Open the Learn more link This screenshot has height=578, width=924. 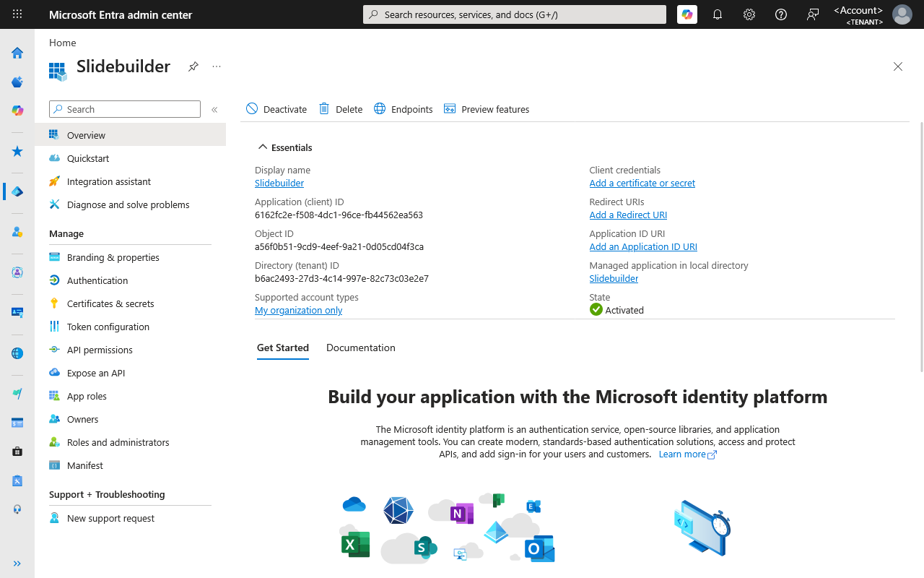tap(688, 454)
